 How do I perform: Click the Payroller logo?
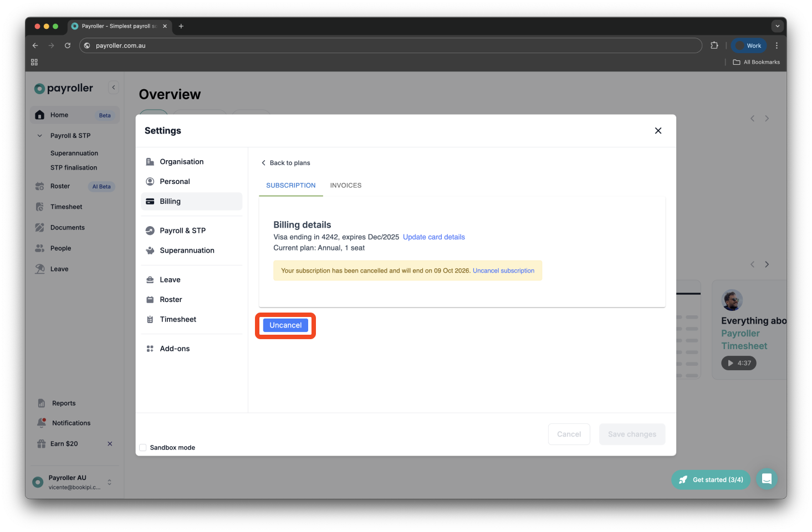point(64,88)
